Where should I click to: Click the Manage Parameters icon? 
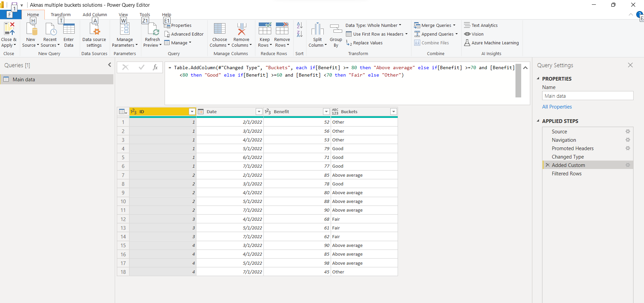124,29
